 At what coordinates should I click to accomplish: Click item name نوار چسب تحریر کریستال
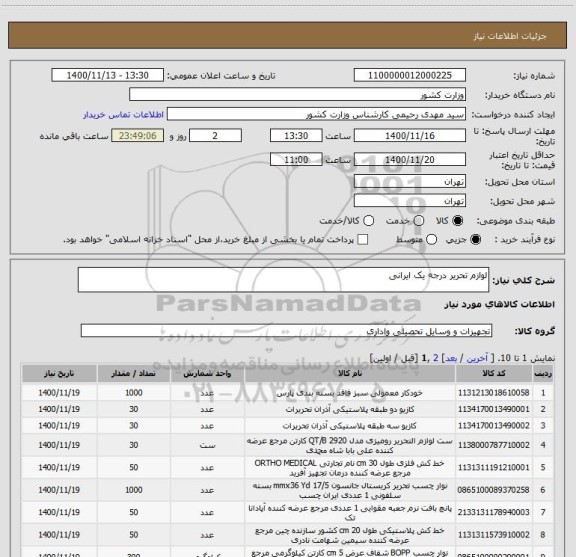(x=350, y=490)
